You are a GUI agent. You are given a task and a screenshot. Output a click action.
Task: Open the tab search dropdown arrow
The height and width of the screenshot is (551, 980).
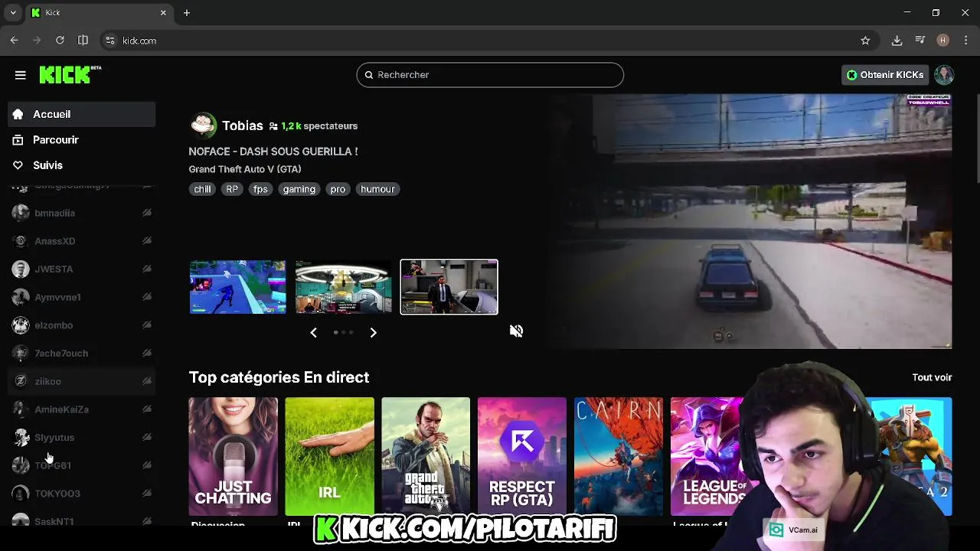point(13,13)
